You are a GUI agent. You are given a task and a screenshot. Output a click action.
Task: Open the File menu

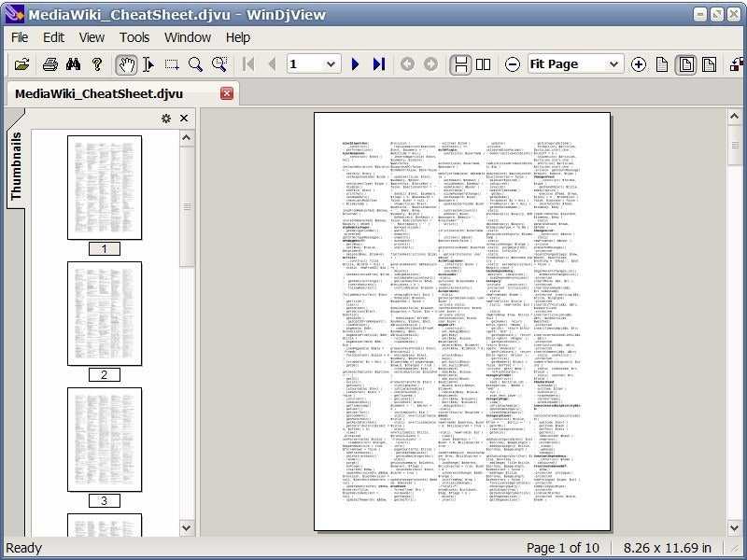click(20, 37)
